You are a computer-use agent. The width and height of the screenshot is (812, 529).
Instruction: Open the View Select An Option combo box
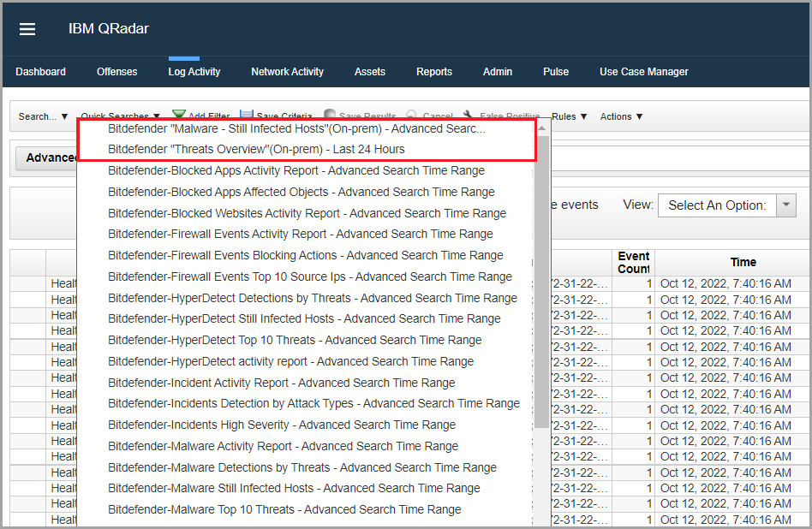[x=727, y=205]
